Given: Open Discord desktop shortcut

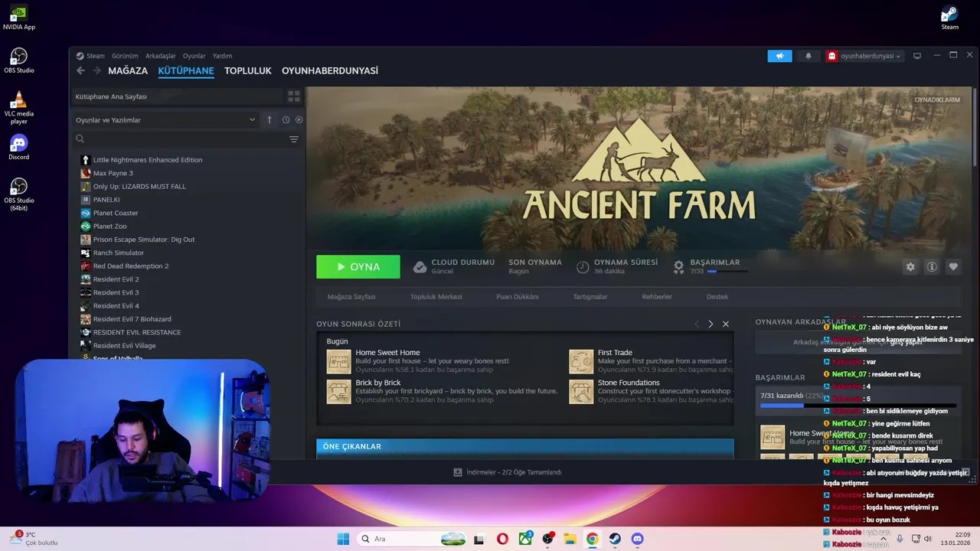Looking at the screenshot, I should tap(18, 148).
